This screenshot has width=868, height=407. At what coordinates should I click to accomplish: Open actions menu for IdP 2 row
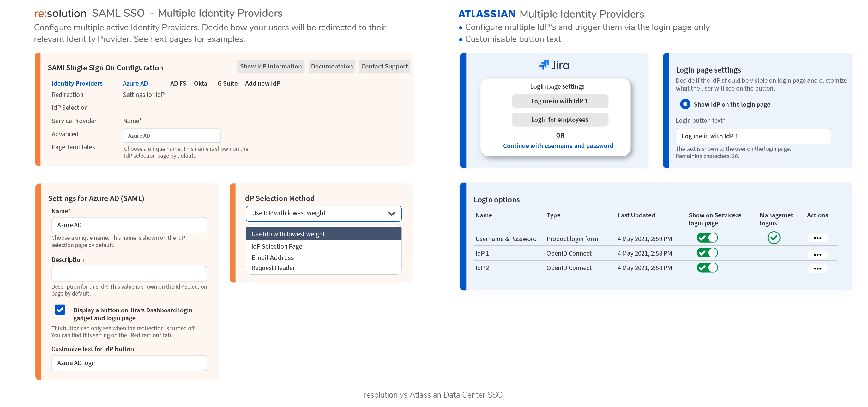click(x=817, y=268)
